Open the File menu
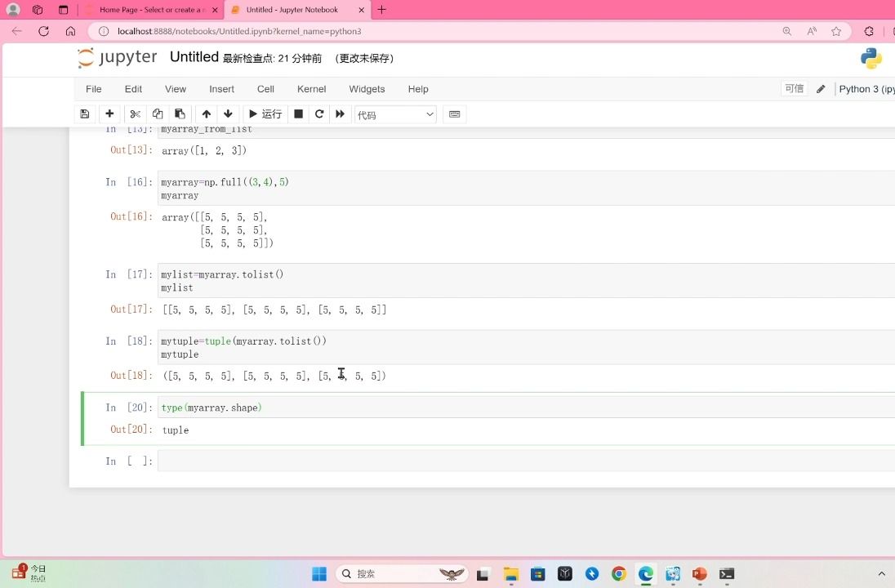This screenshot has height=588, width=895. (94, 89)
